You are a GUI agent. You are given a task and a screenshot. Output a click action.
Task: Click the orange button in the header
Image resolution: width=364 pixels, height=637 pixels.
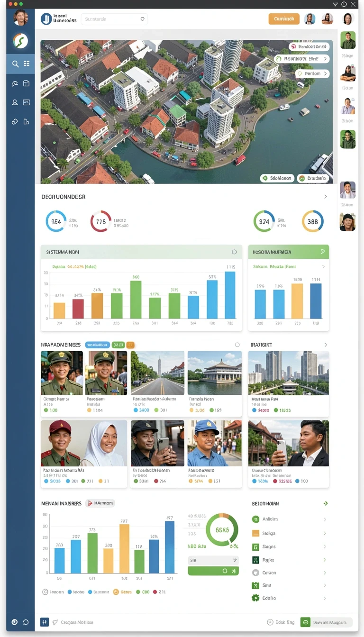pyautogui.click(x=284, y=19)
